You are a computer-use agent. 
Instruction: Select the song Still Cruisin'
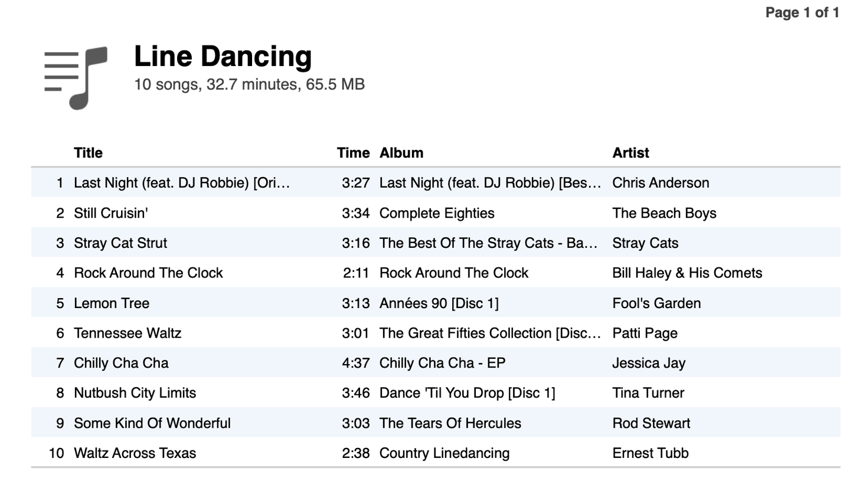(x=110, y=213)
